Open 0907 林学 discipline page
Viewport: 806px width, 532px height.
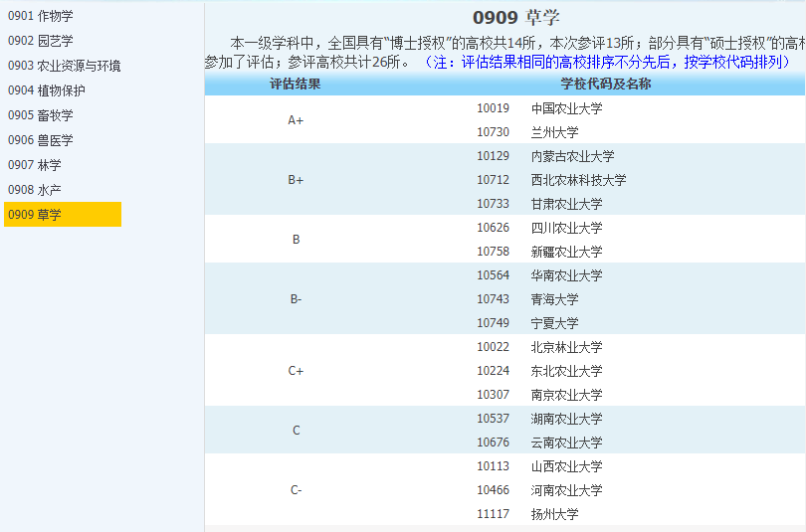[35, 165]
